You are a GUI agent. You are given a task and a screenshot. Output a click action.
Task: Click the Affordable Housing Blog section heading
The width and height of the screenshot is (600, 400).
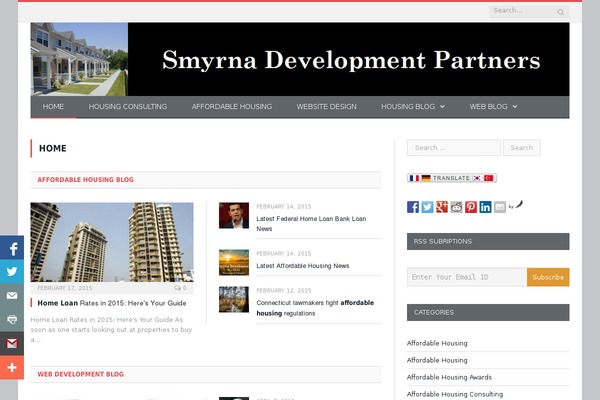pos(86,180)
